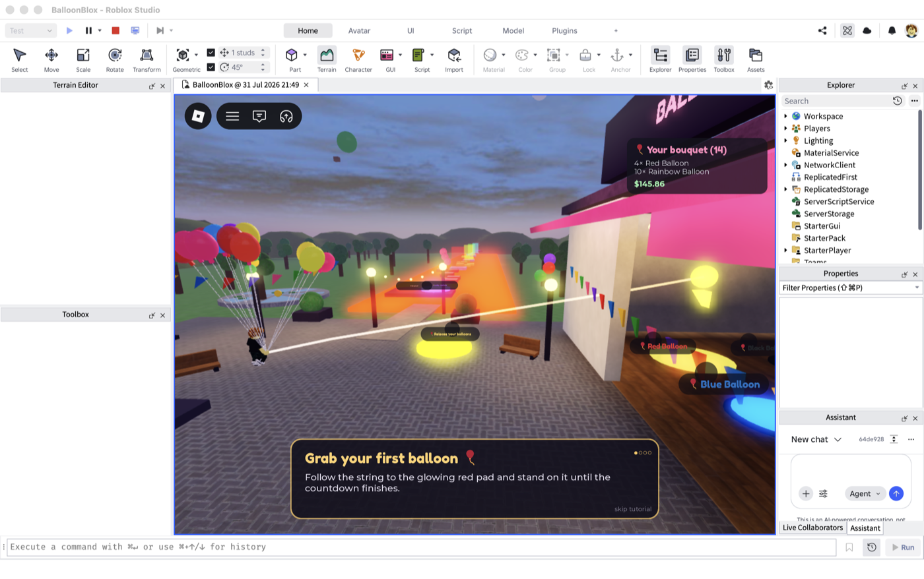Close the BalloonBlox document tab
The height and width of the screenshot is (579, 924).
[306, 85]
